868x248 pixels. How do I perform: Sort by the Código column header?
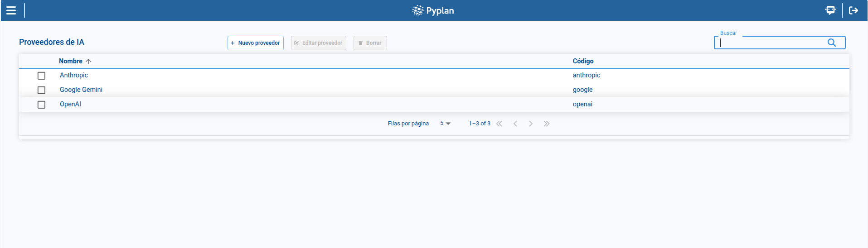click(x=583, y=61)
